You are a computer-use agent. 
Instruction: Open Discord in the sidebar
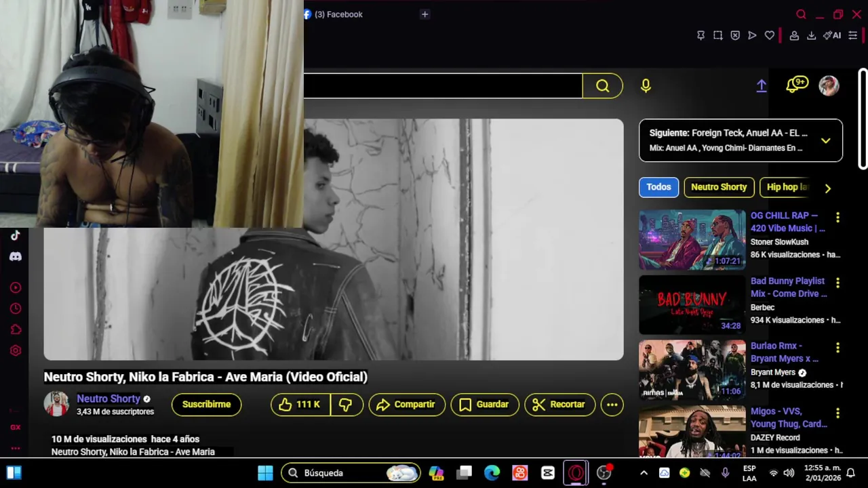click(x=16, y=256)
